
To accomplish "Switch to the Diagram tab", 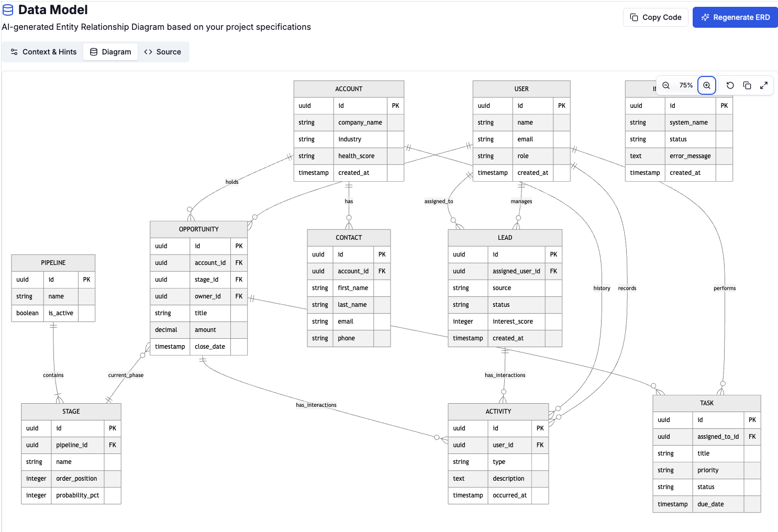I will tap(110, 52).
